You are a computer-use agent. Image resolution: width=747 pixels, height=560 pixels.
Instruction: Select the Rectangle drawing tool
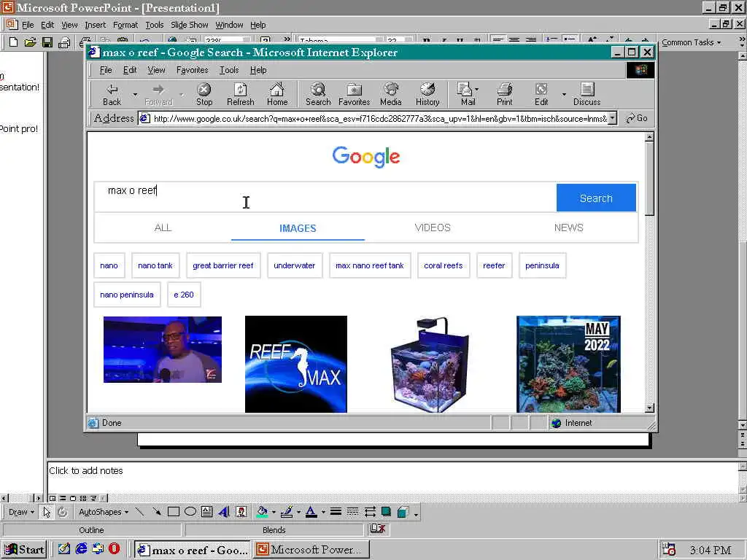click(x=174, y=512)
